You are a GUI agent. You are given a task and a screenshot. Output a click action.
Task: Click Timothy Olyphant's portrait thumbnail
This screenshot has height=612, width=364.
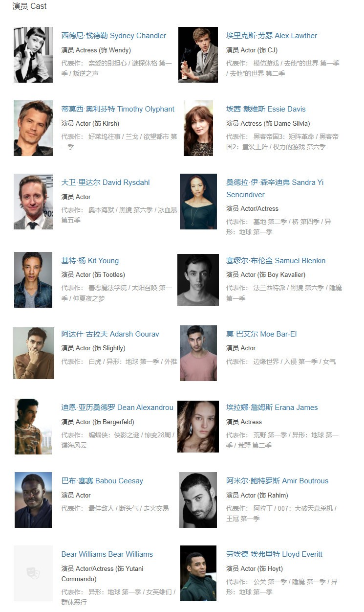33,128
